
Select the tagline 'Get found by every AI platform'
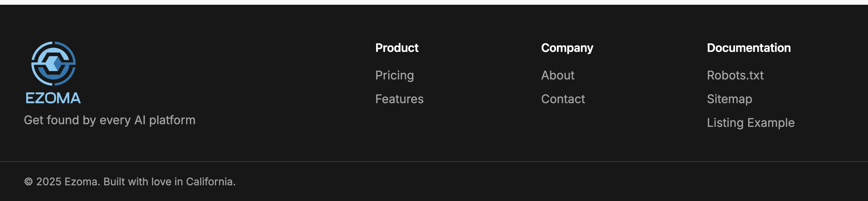click(x=110, y=119)
